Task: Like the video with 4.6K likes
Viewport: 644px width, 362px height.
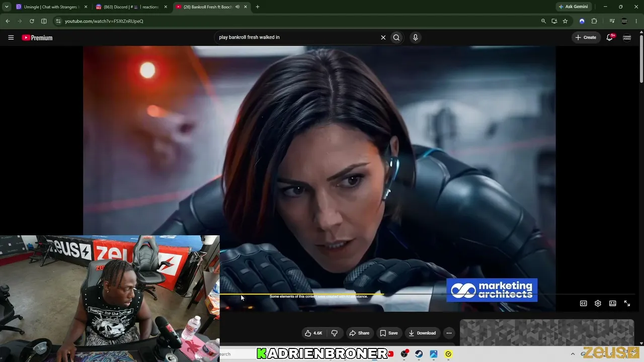Action: (313, 333)
